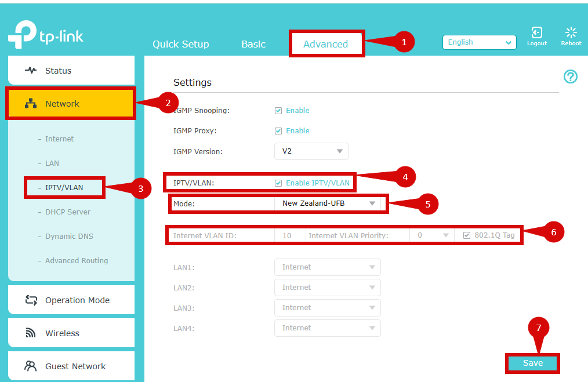Open the DHCP Server submenu link

(68, 212)
